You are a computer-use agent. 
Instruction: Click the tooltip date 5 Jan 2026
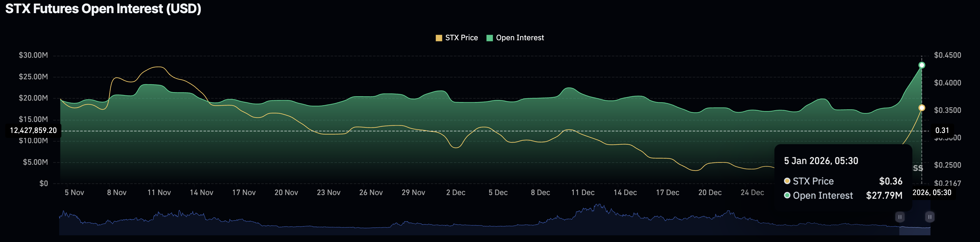pos(821,161)
